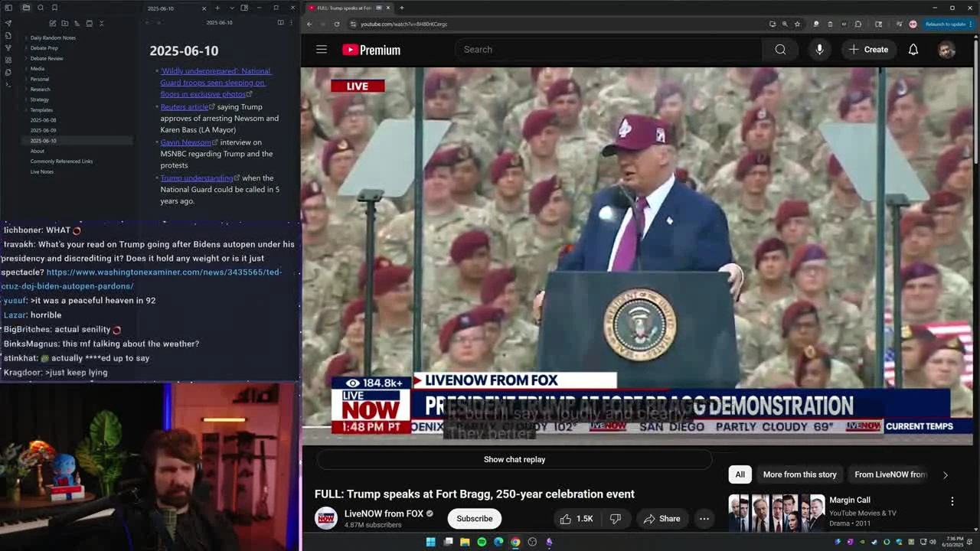Toggle Obsidian left sidebar panel icon
Image resolution: width=980 pixels, height=551 pixels.
pos(9,8)
